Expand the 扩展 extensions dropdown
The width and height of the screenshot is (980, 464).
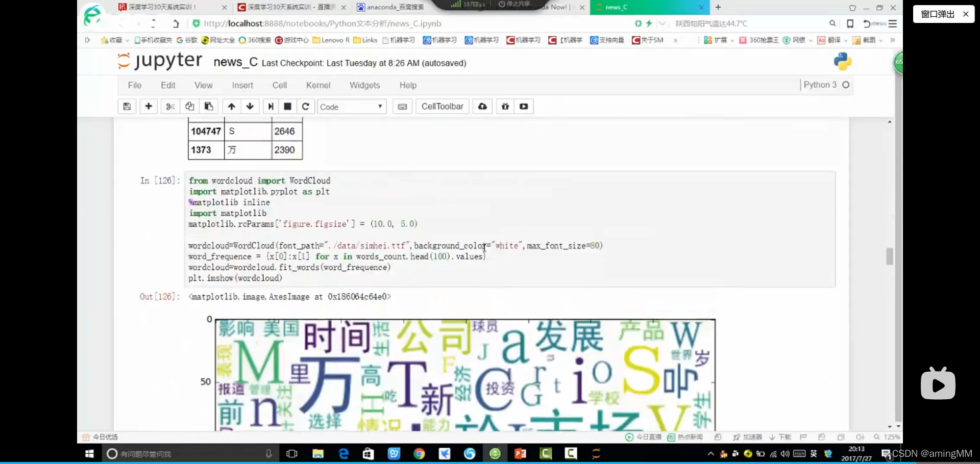point(732,40)
